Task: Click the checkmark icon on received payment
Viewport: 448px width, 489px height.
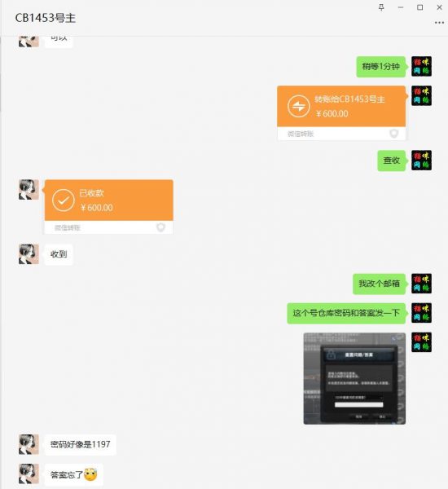Action: 64,200
